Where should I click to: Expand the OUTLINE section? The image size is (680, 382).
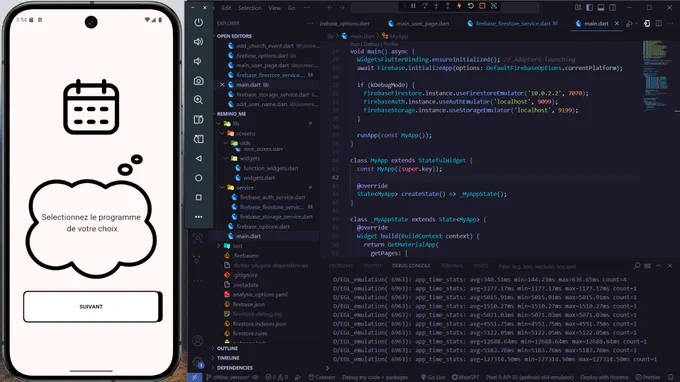point(227,348)
